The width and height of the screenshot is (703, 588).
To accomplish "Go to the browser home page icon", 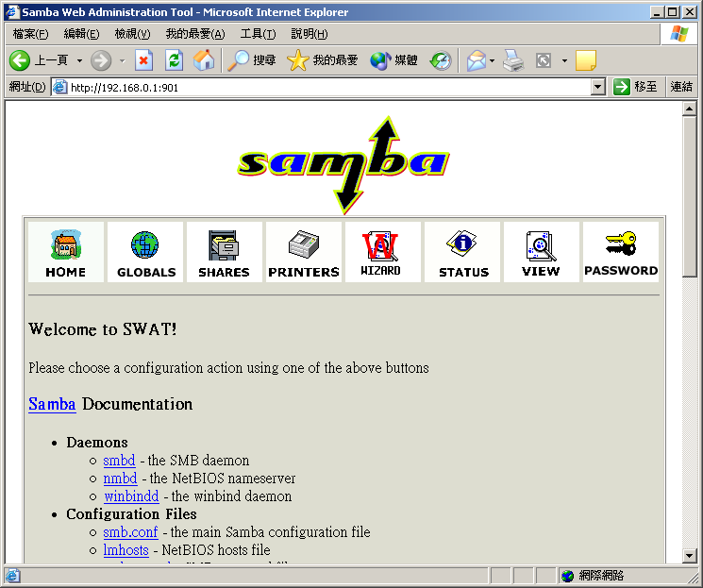I will point(204,60).
